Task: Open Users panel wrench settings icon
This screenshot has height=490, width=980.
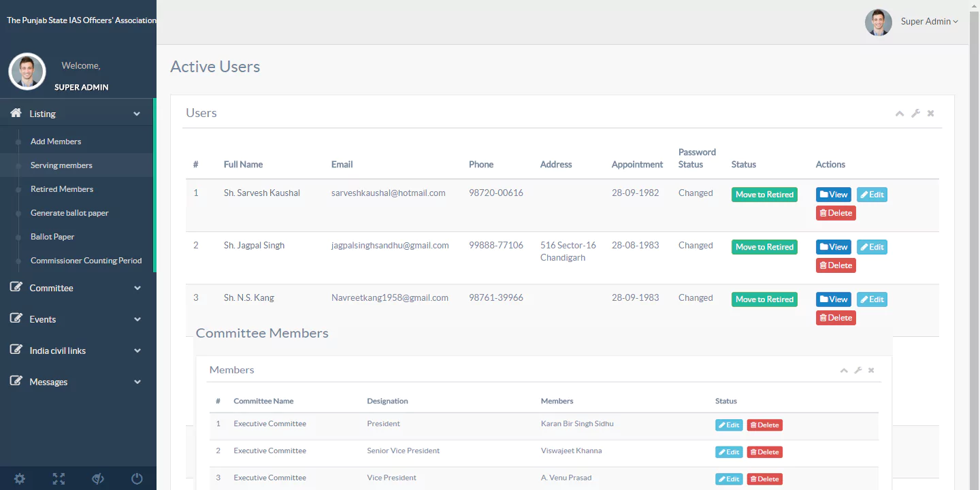Action: 915,114
